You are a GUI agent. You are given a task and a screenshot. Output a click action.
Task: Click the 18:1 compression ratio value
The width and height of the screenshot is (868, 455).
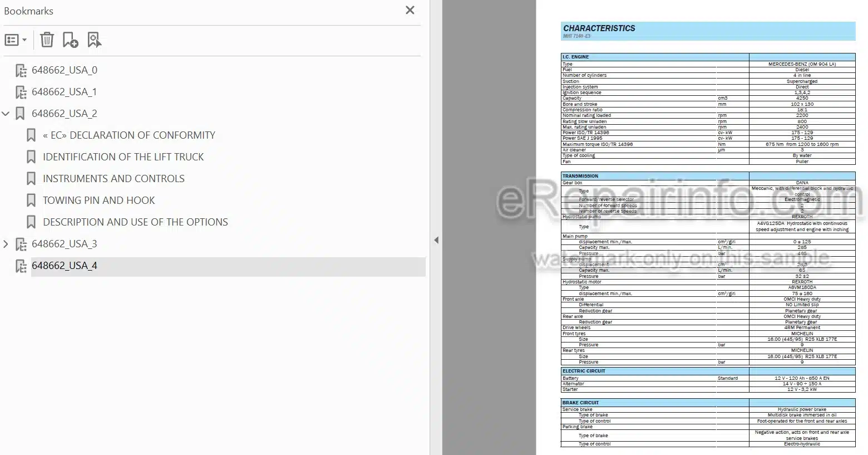point(802,110)
